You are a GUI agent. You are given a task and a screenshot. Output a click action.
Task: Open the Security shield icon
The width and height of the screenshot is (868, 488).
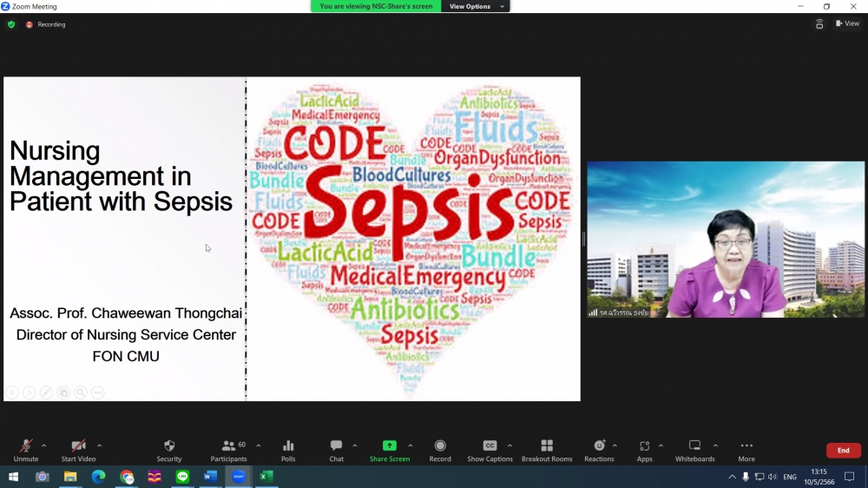169,446
